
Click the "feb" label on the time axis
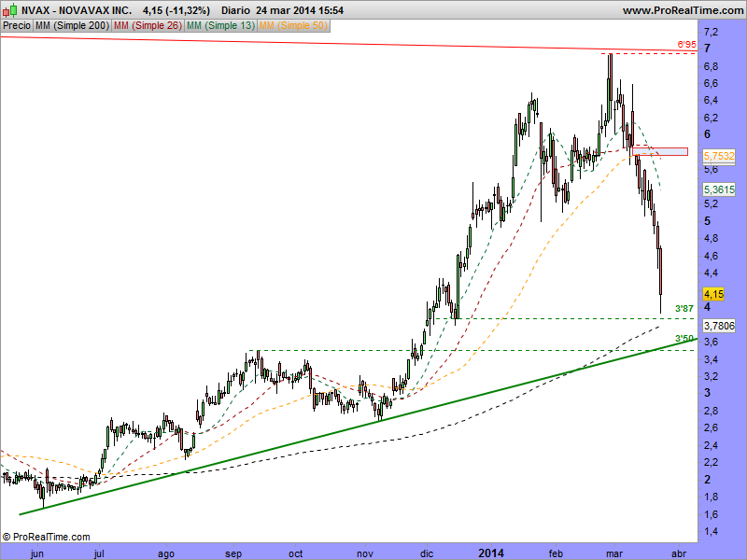click(556, 553)
